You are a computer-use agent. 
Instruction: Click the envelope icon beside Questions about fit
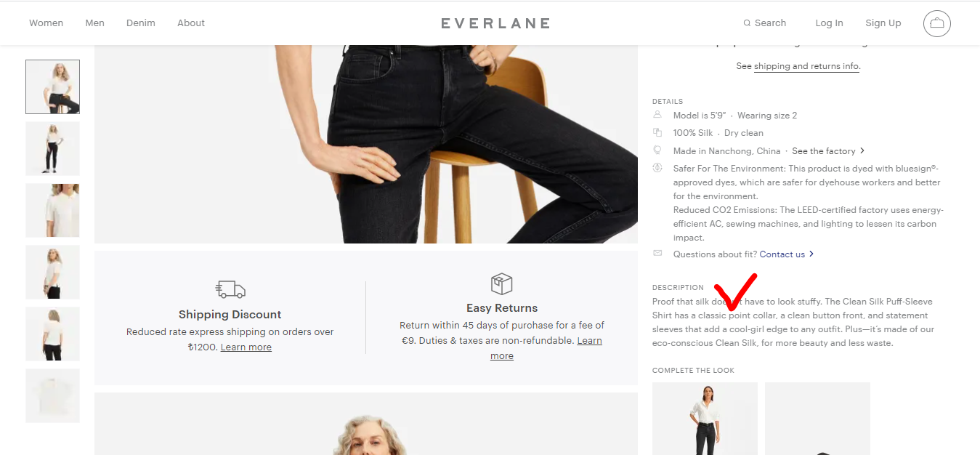pyautogui.click(x=657, y=253)
